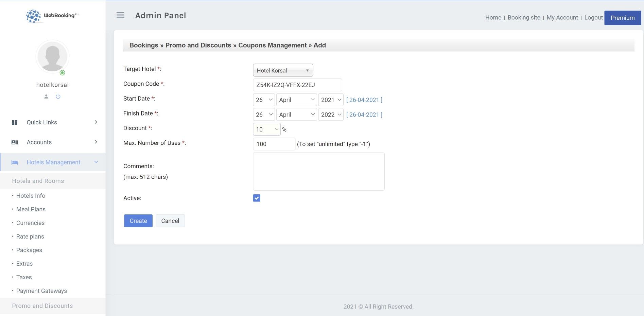Image resolution: width=644 pixels, height=316 pixels.
Task: Open the Start Date month dropdown
Action: coord(296,100)
